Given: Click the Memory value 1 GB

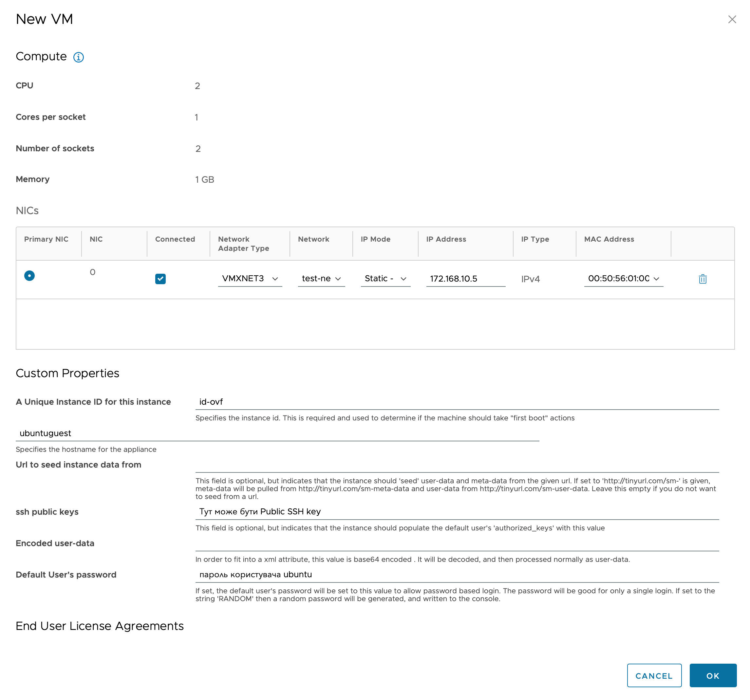Looking at the screenshot, I should tap(205, 179).
